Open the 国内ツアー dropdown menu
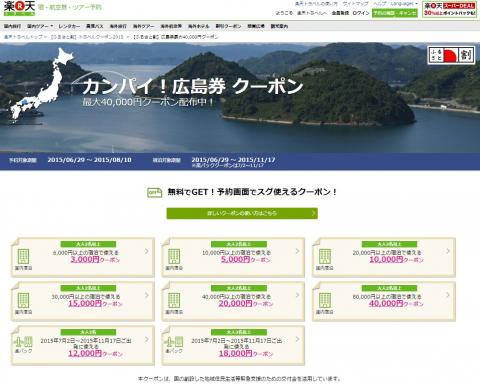This screenshot has height=385, width=480. pyautogui.click(x=40, y=26)
